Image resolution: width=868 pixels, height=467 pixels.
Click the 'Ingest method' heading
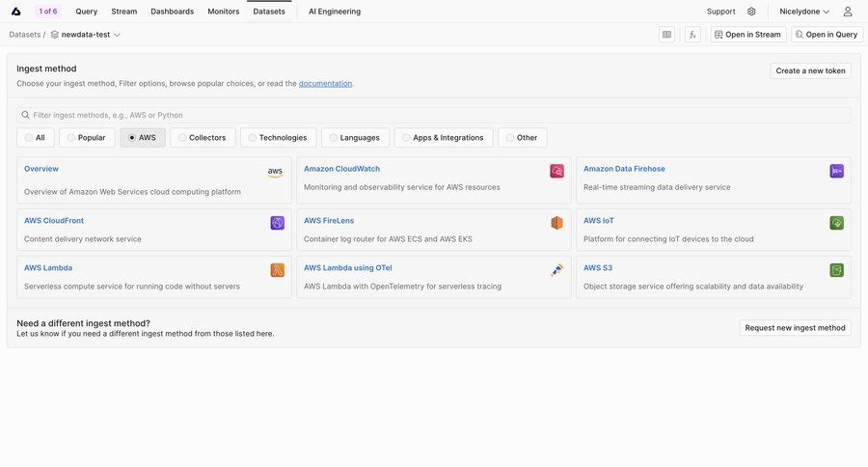point(46,69)
